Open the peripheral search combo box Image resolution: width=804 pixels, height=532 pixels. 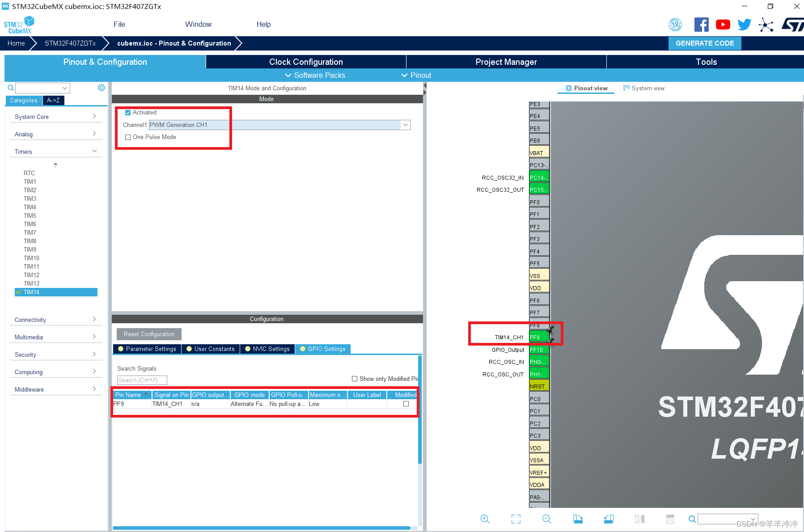(42, 88)
